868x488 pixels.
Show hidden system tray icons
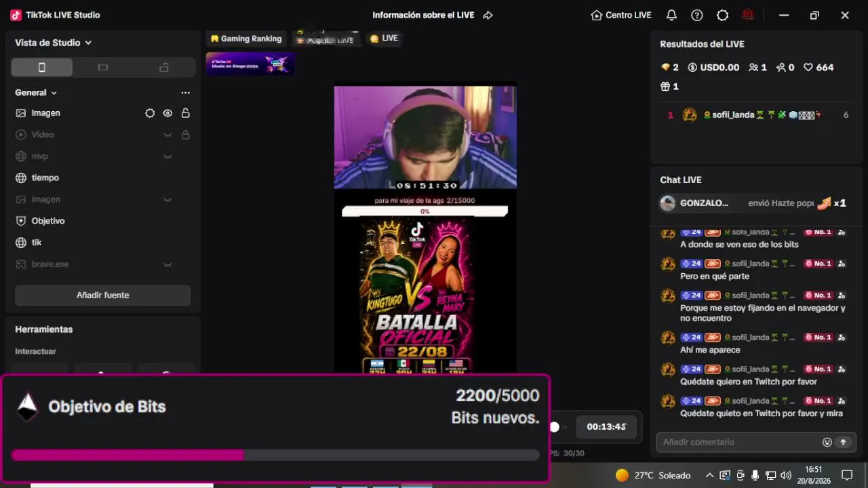tap(709, 475)
